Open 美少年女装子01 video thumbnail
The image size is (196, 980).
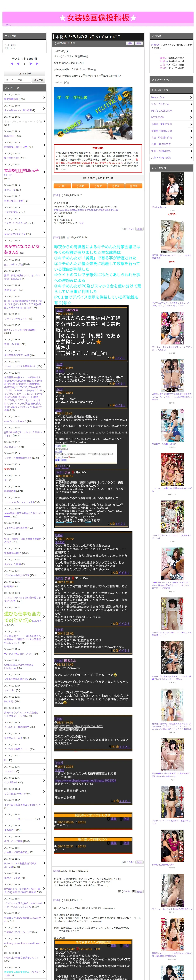(x=172, y=188)
